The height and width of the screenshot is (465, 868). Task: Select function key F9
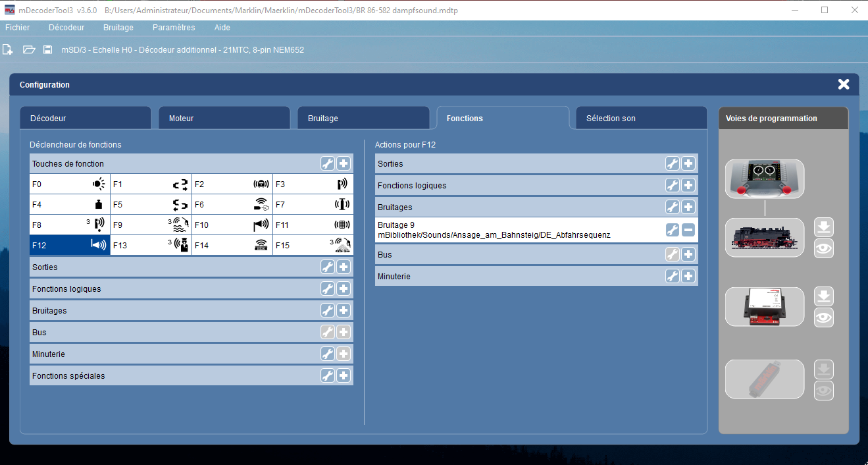coord(151,225)
